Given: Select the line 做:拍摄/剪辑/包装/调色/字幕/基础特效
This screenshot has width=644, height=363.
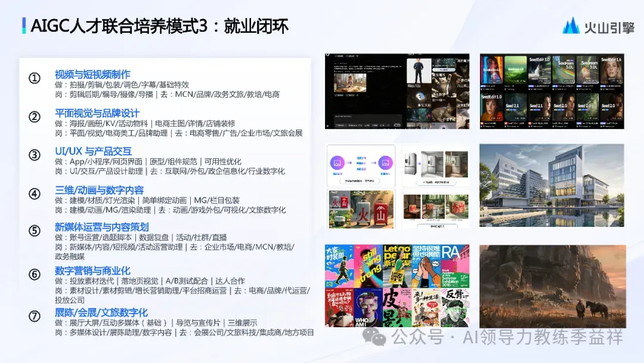Looking at the screenshot, I should coord(122,85).
